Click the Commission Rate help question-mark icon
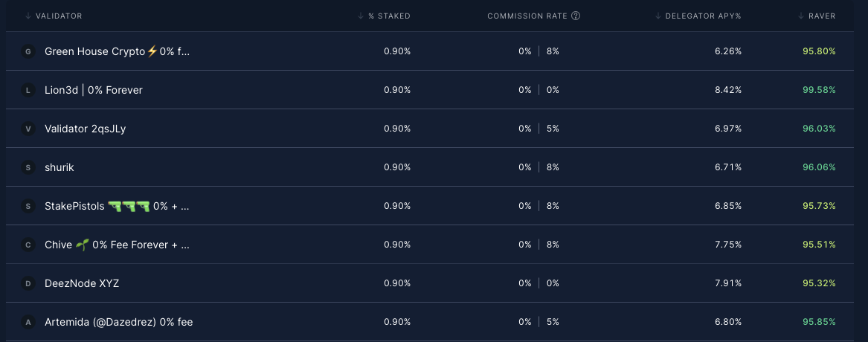 pos(576,16)
